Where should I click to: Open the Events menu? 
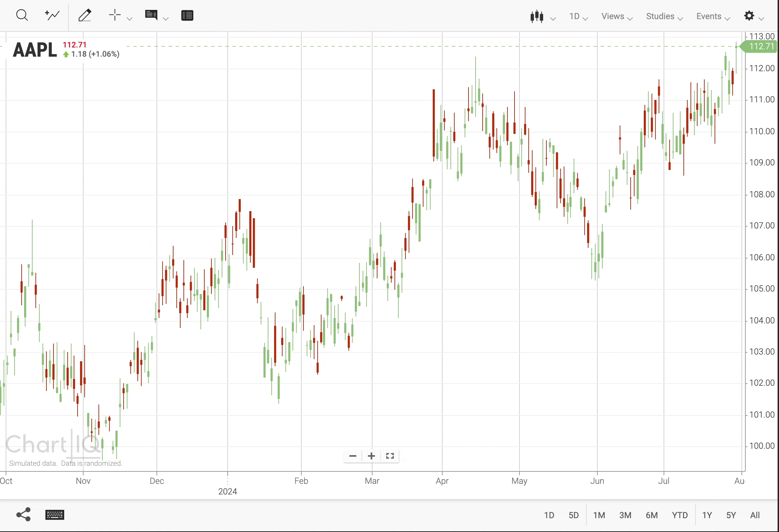point(713,16)
